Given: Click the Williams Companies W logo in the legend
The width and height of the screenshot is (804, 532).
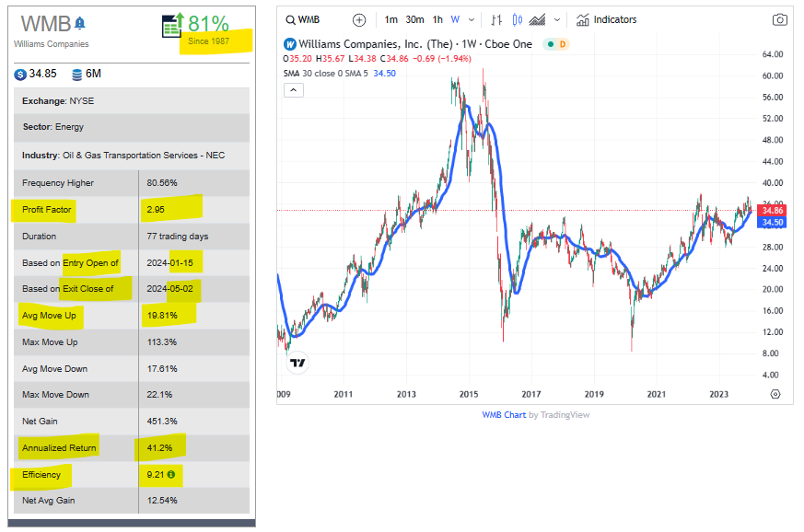Looking at the screenshot, I should point(290,44).
